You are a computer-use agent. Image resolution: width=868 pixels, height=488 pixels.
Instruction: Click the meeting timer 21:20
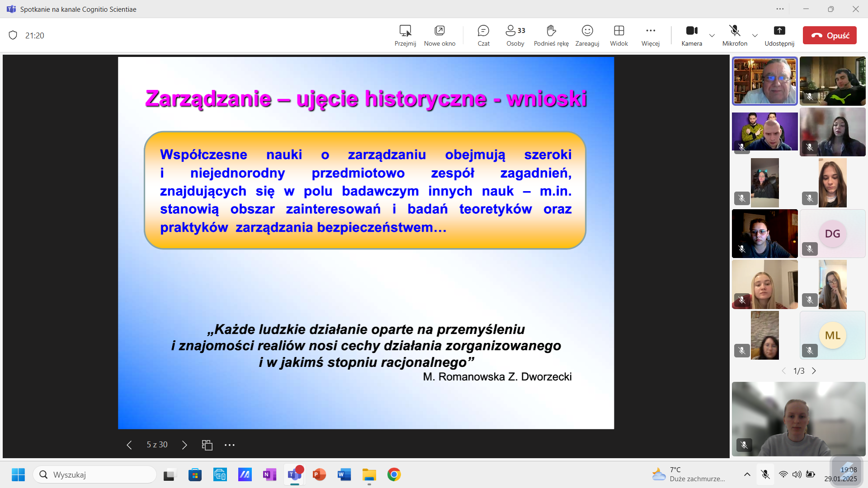click(x=35, y=36)
